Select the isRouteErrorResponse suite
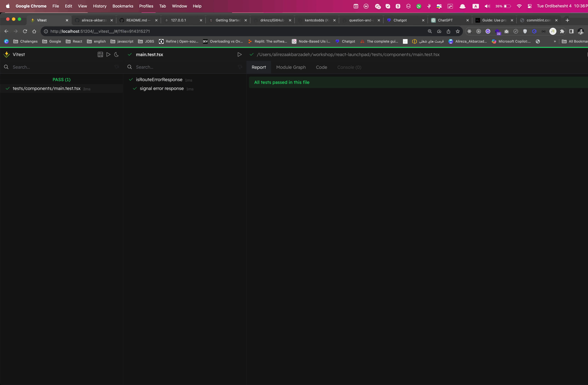The width and height of the screenshot is (588, 385). pyautogui.click(x=159, y=79)
